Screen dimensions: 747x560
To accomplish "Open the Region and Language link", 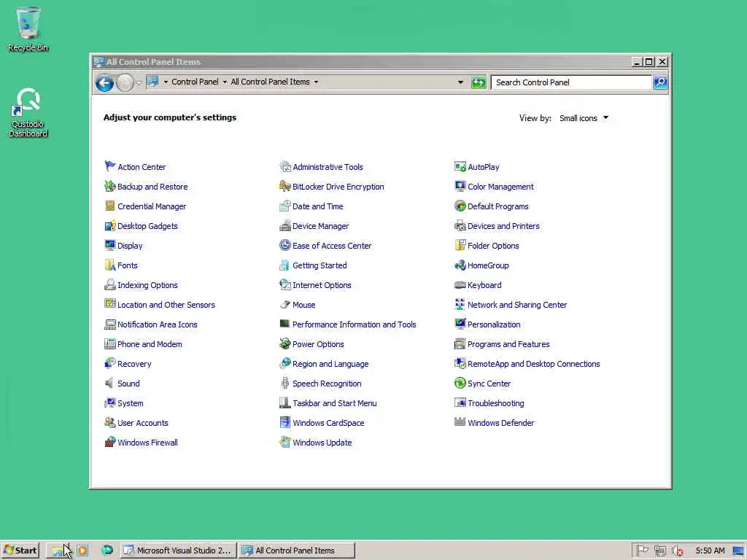I will pos(330,364).
